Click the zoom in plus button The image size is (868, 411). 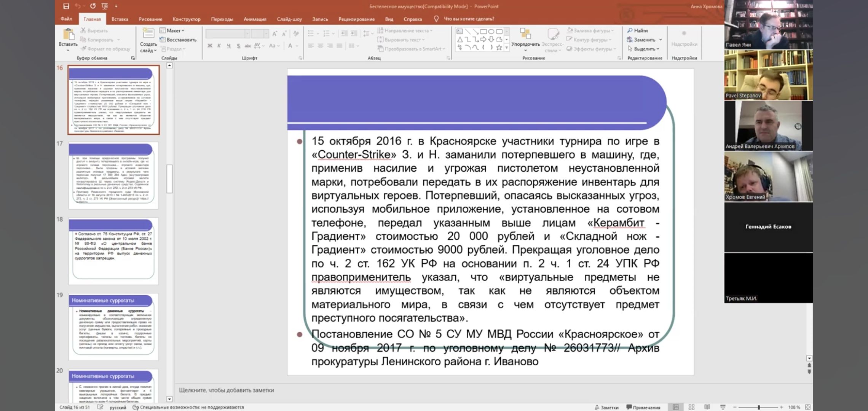[781, 407]
